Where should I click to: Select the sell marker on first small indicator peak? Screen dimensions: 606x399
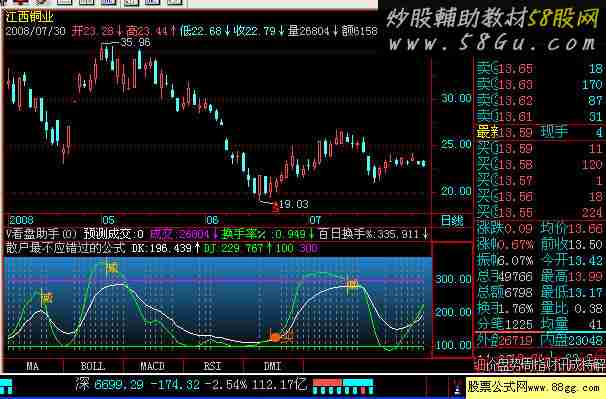[47, 298]
